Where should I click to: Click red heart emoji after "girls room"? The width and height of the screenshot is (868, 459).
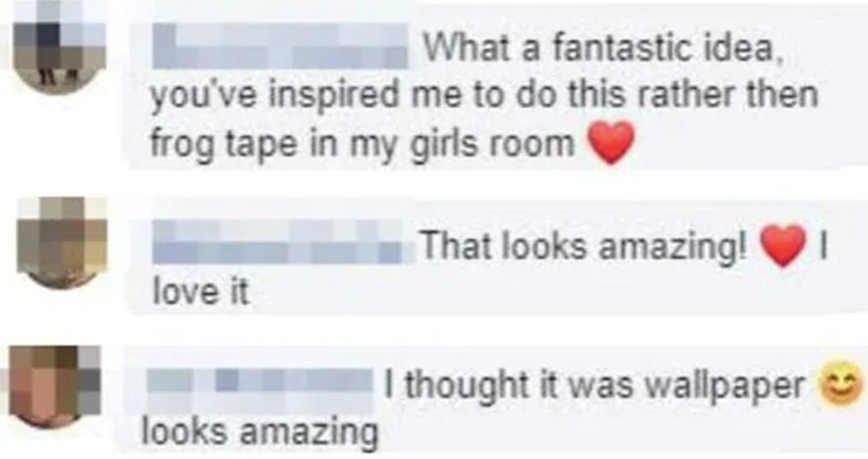[610, 142]
